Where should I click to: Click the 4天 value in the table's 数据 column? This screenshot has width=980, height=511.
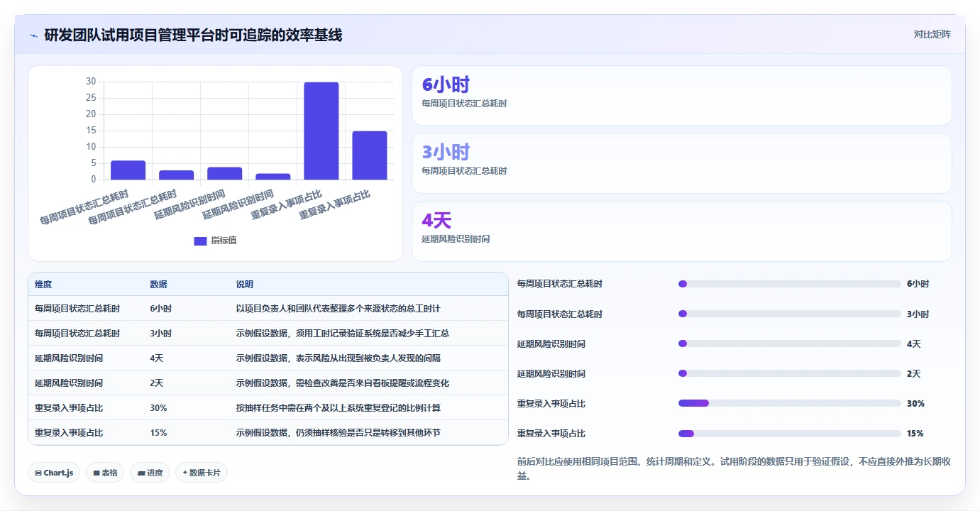pos(157,358)
